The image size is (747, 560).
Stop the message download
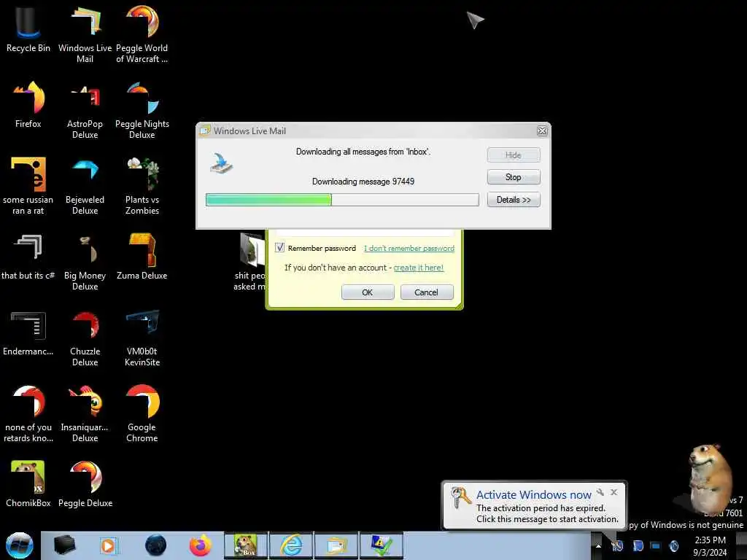(x=514, y=177)
